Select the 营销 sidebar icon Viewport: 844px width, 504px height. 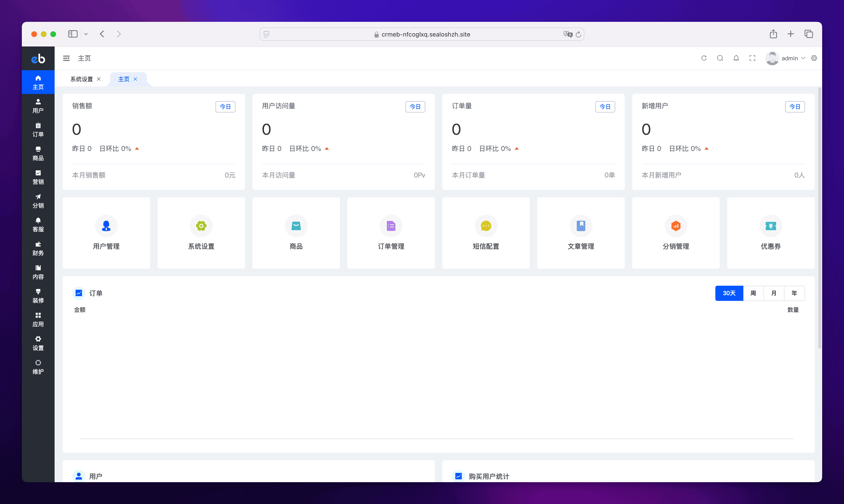pyautogui.click(x=38, y=177)
